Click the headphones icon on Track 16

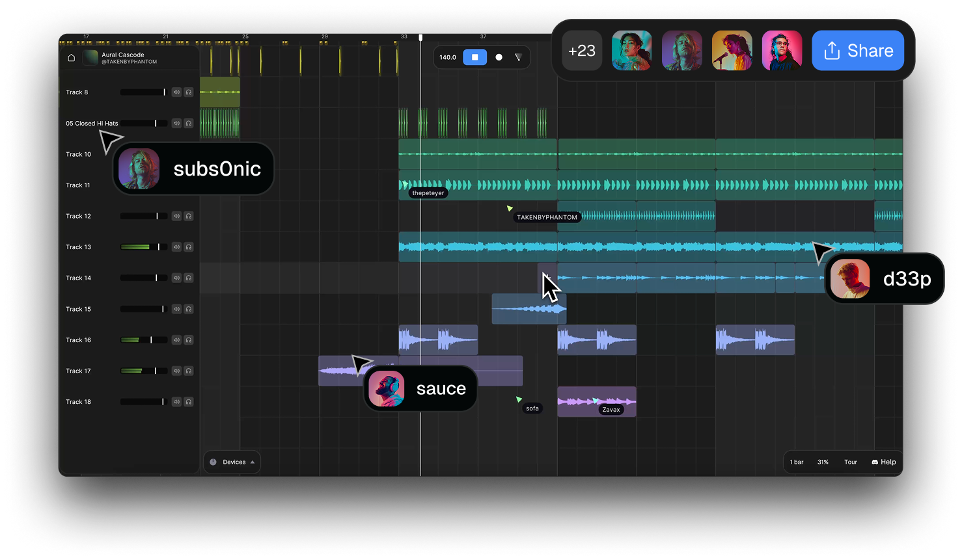pos(189,340)
